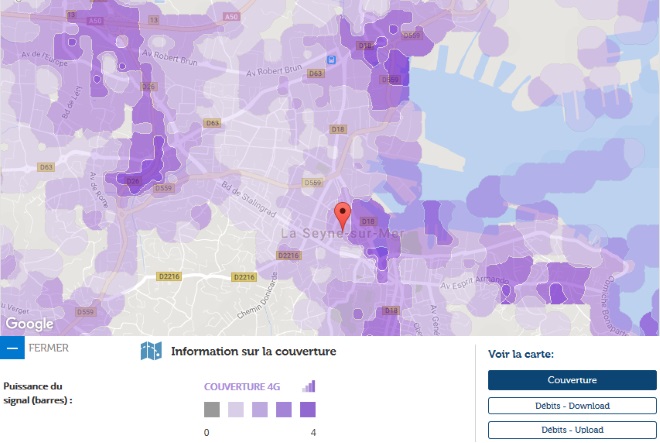
Task: Click the blue transit station icon on the map
Action: pyautogui.click(x=332, y=60)
